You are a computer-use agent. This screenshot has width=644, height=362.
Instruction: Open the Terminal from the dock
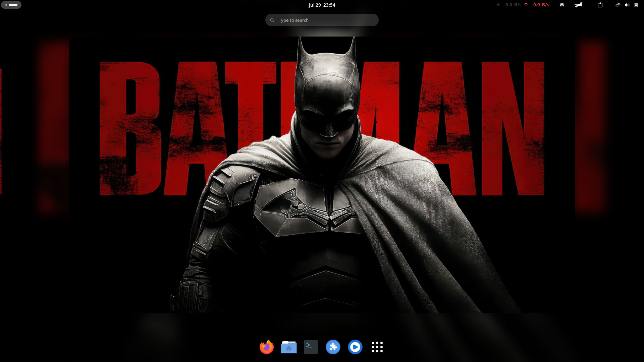(311, 347)
